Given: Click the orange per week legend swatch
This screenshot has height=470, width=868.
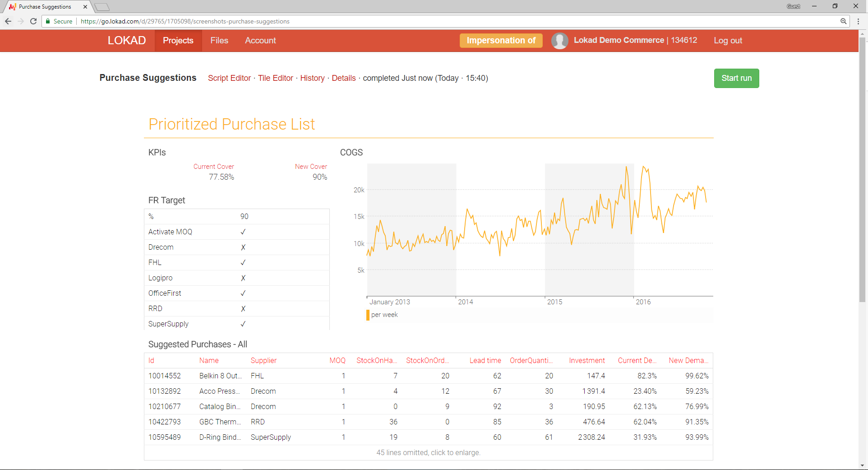Looking at the screenshot, I should (368, 315).
